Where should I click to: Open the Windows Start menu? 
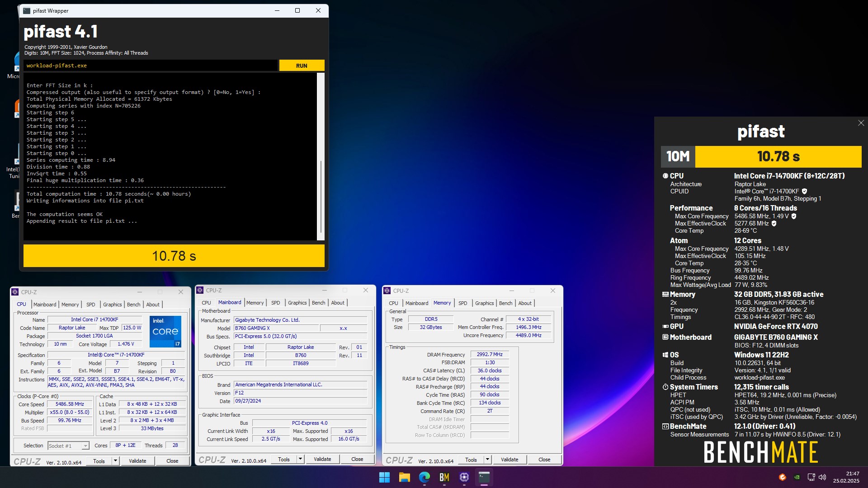tap(384, 477)
